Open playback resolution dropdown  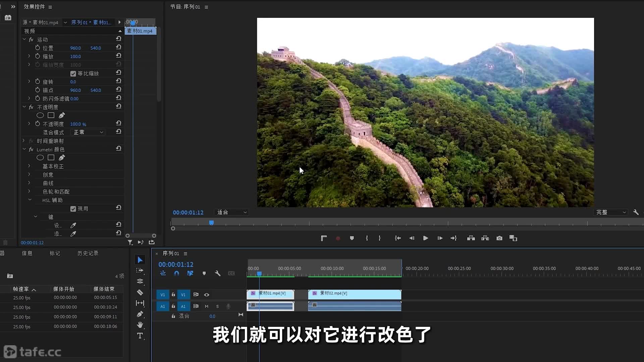point(611,212)
